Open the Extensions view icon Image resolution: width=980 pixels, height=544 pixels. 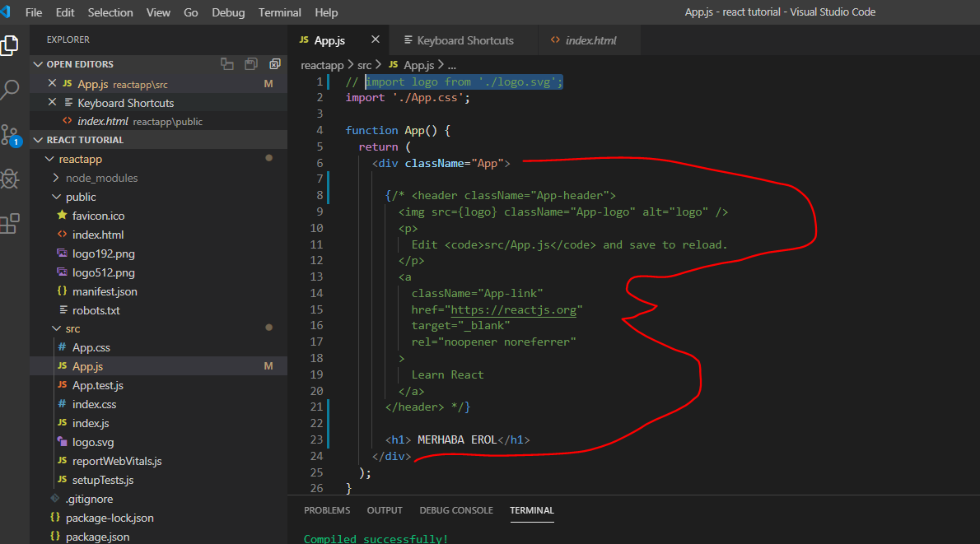tap(10, 223)
